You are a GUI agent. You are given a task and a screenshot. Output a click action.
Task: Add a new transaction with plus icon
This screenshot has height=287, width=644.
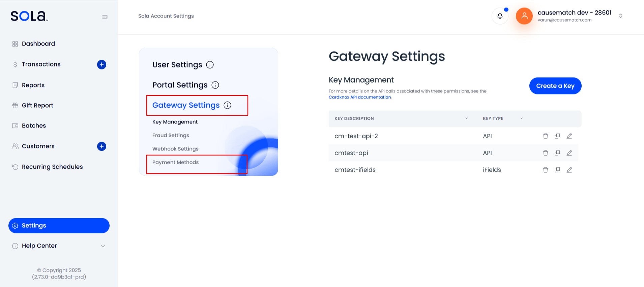coord(101,64)
